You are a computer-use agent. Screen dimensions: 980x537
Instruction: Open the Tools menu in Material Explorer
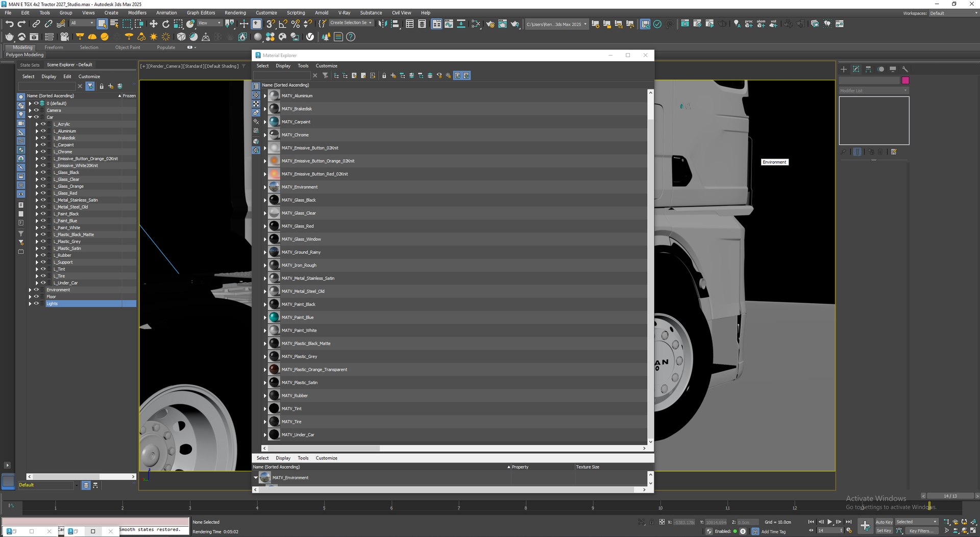click(303, 66)
